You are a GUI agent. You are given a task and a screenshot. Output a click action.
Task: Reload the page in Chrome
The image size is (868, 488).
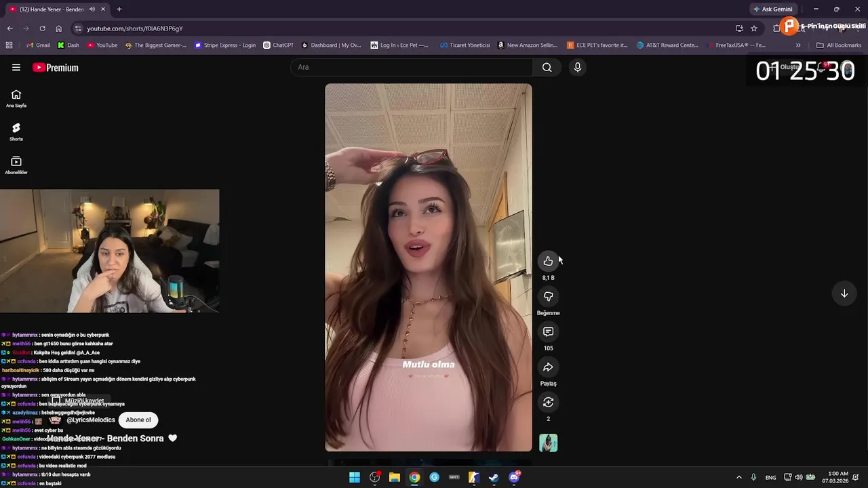pos(42,28)
